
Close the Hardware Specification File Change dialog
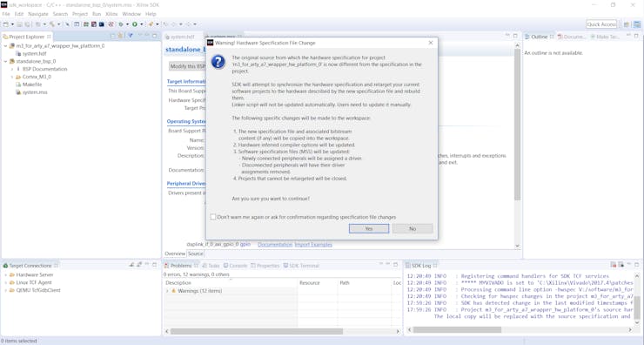pyautogui.click(x=431, y=43)
